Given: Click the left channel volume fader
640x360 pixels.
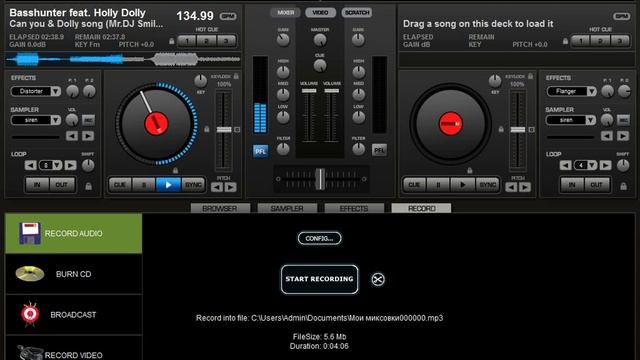Looking at the screenshot, I should 309,91.
